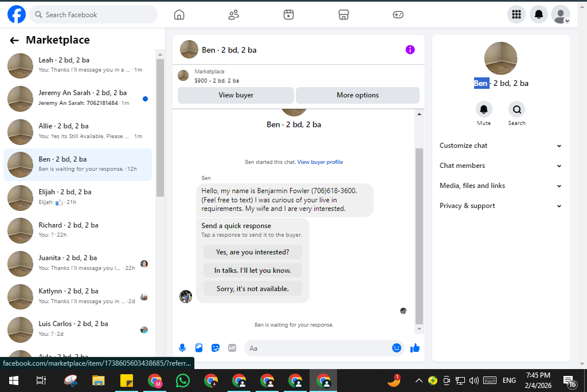Expand Chat members section
Image resolution: width=587 pixels, height=392 pixels.
[500, 166]
